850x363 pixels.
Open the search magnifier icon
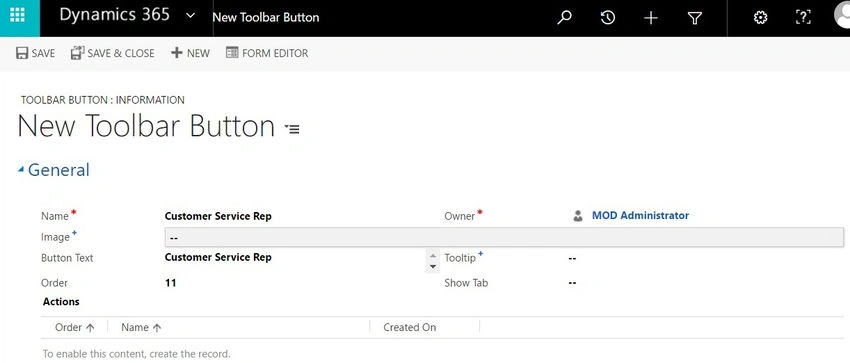click(564, 18)
